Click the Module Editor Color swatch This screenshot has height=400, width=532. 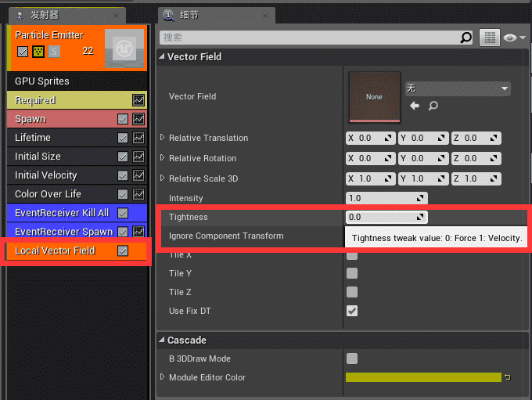pos(422,377)
